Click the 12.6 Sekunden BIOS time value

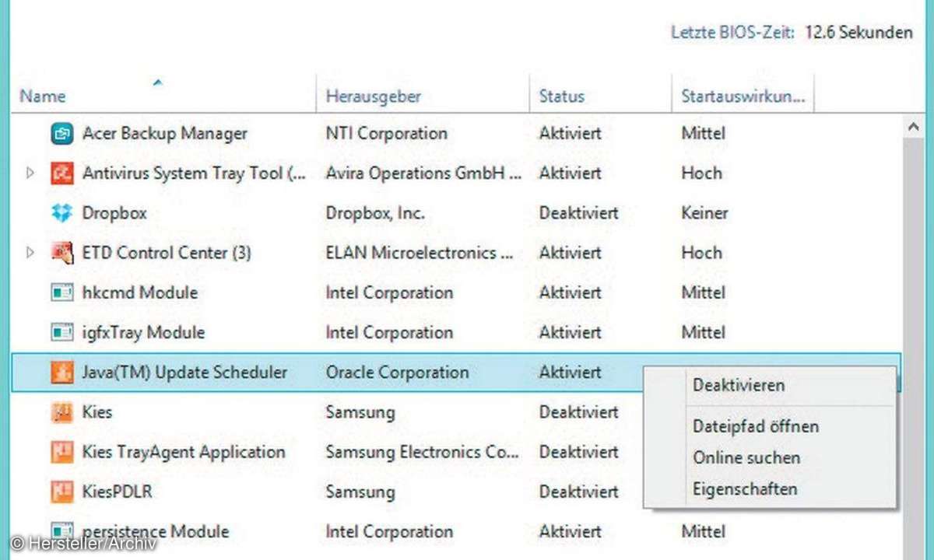(x=859, y=33)
